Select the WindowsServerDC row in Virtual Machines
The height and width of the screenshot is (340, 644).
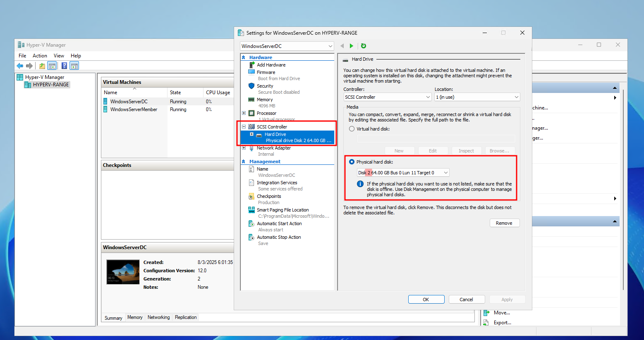click(x=168, y=102)
